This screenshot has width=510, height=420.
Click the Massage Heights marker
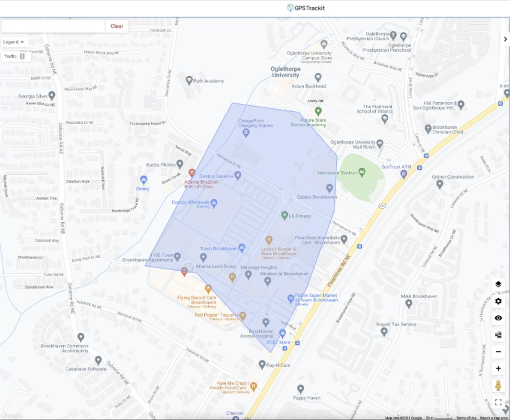248,275
